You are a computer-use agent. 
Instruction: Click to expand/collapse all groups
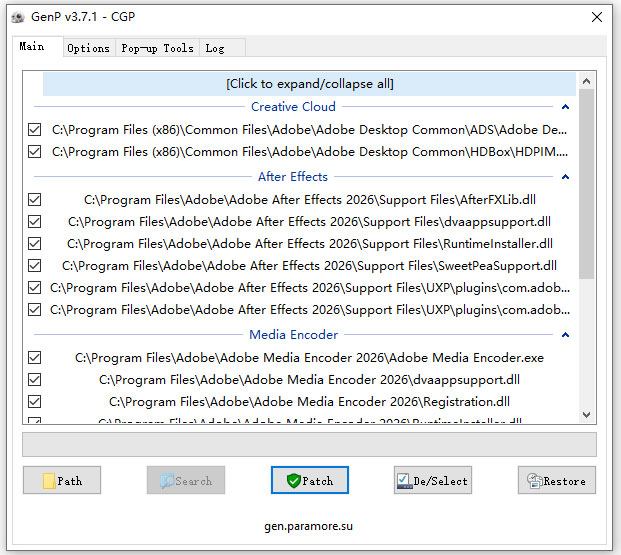pyautogui.click(x=309, y=84)
